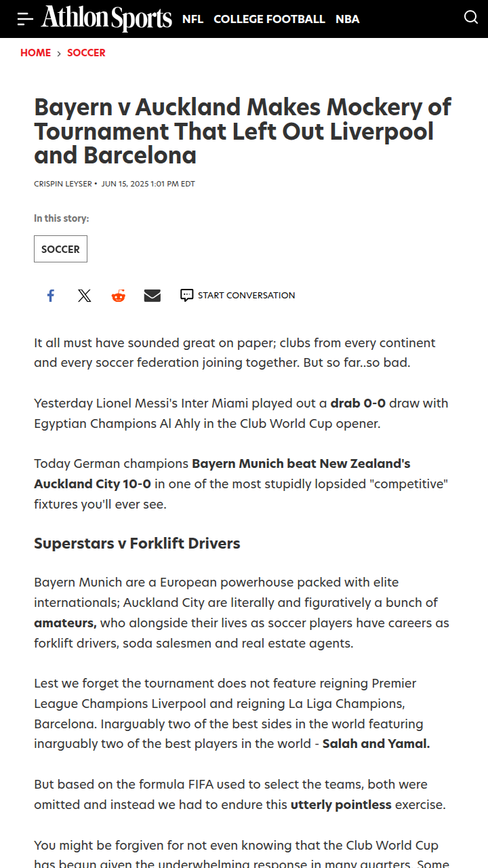Open author Crispin Leyser's page

[x=64, y=184]
